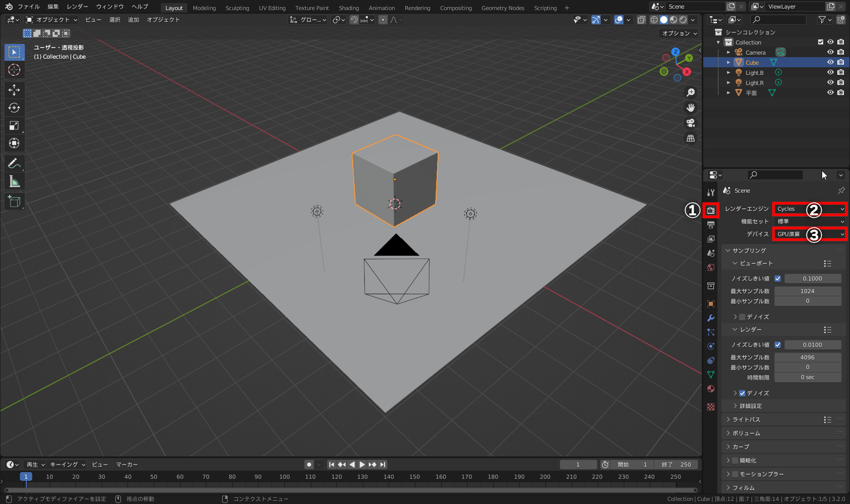Viewport: 850px width, 504px height.
Task: Click the outliner search field
Action: point(779,20)
